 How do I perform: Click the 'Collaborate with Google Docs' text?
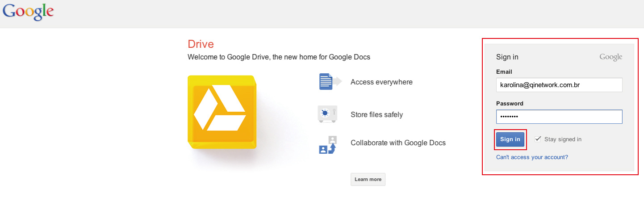click(x=398, y=143)
